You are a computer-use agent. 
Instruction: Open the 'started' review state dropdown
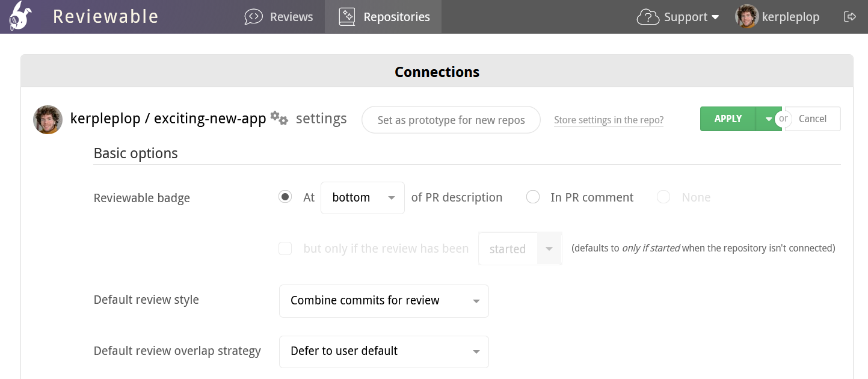click(x=520, y=248)
